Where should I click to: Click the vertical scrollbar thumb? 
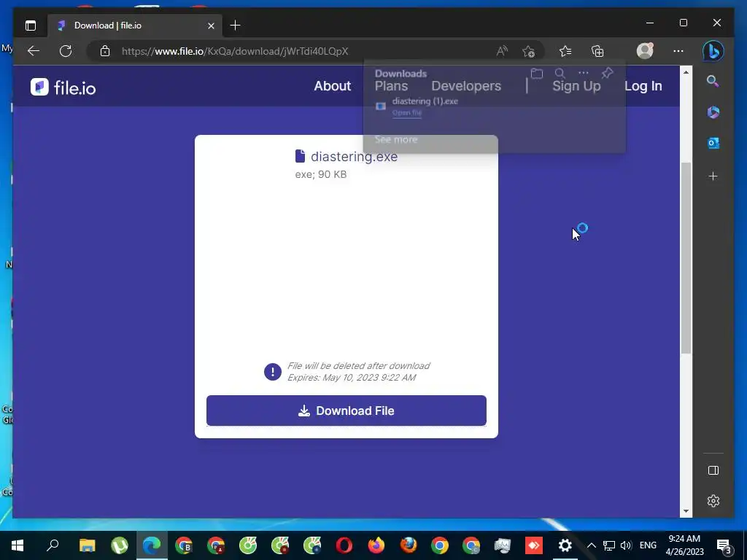click(686, 257)
